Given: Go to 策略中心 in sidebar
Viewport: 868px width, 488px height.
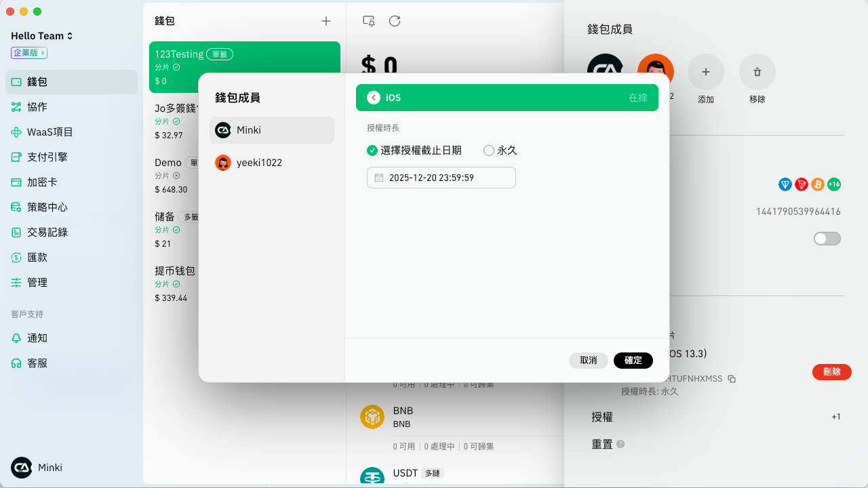Looking at the screenshot, I should pos(47,207).
